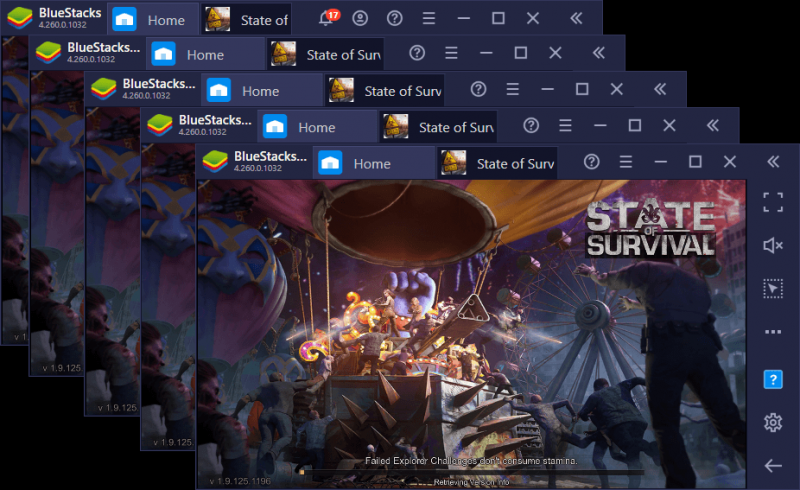This screenshot has width=800, height=490.
Task: Close the rearmost BlueStacks window
Action: tap(533, 19)
